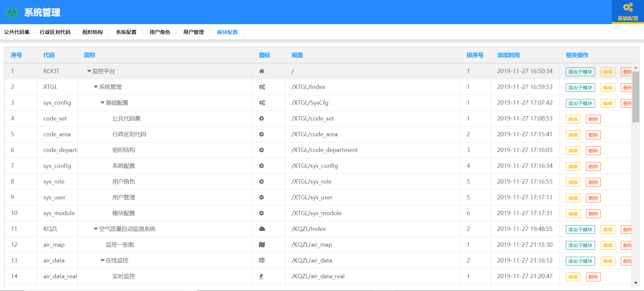The width and height of the screenshot is (644, 291).
Task: Click 添加子模块 for the ROOT row
Action: pos(580,72)
